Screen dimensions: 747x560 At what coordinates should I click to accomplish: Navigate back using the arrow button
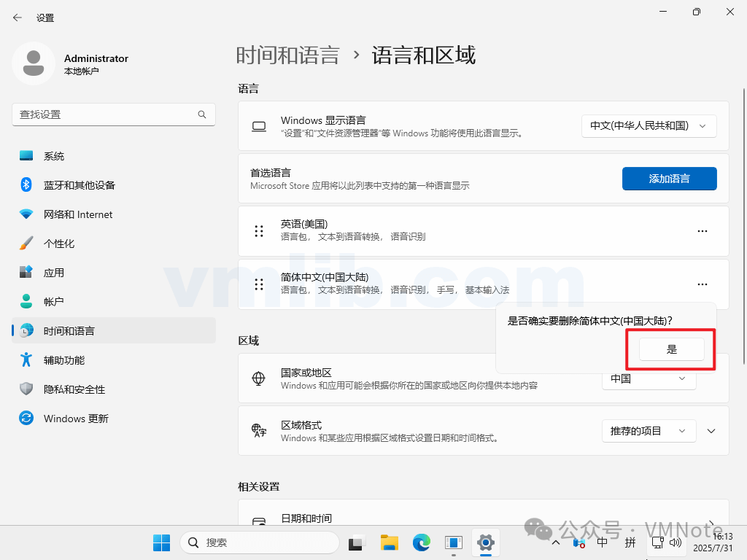[x=17, y=17]
